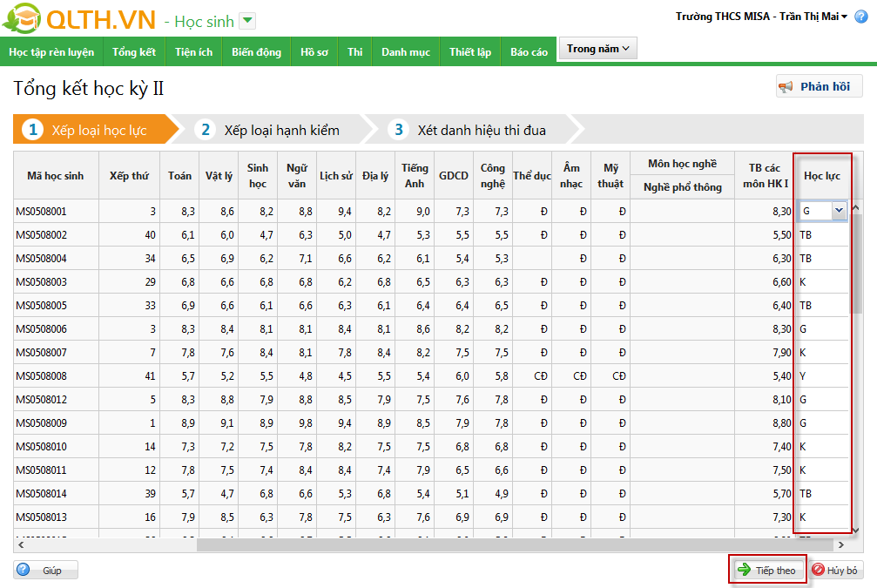Open Học lực dropdown for MS0508001
877x588 pixels.
tap(839, 211)
